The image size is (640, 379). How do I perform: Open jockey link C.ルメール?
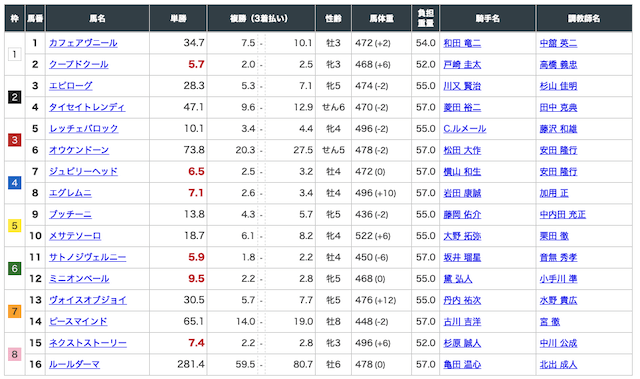pos(464,129)
